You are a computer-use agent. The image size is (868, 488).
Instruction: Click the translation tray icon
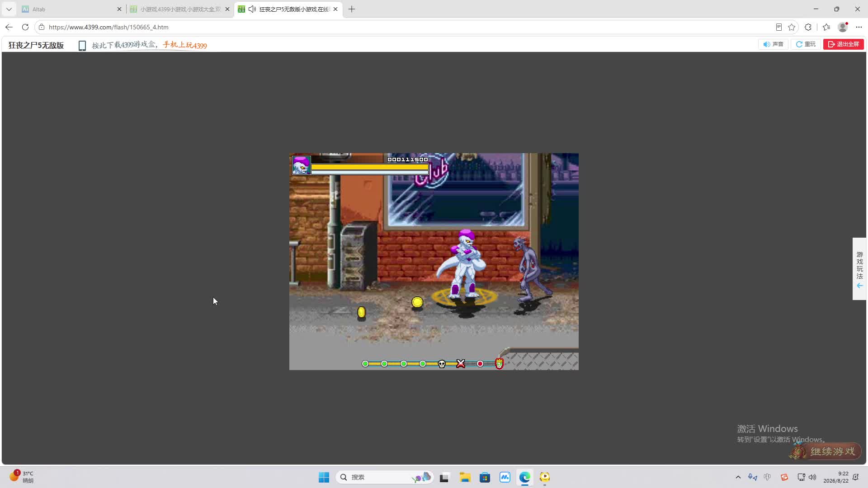click(x=752, y=477)
